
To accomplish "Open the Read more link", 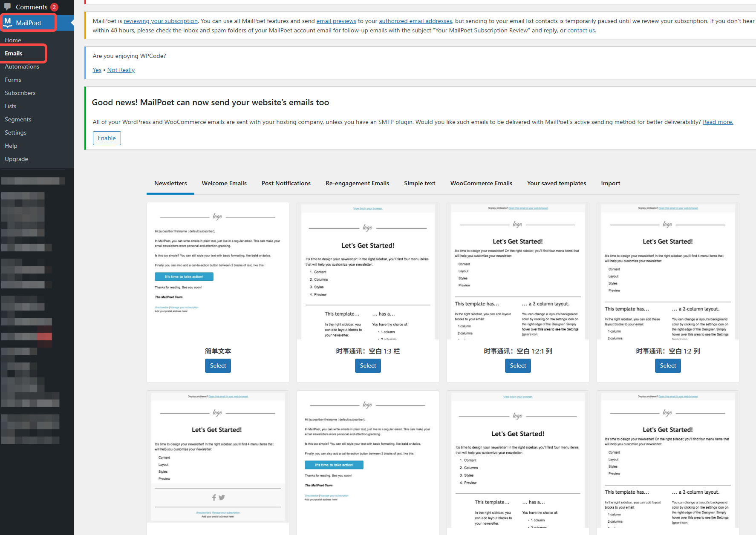I will (x=718, y=122).
